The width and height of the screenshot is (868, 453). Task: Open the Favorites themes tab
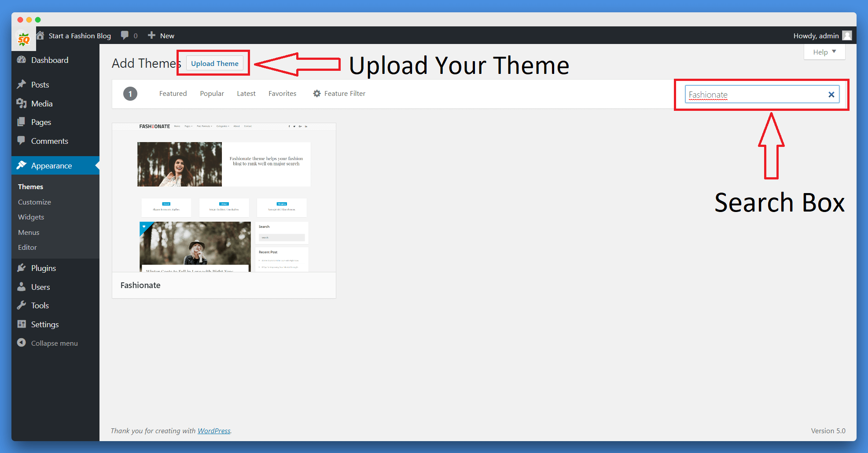[282, 94]
